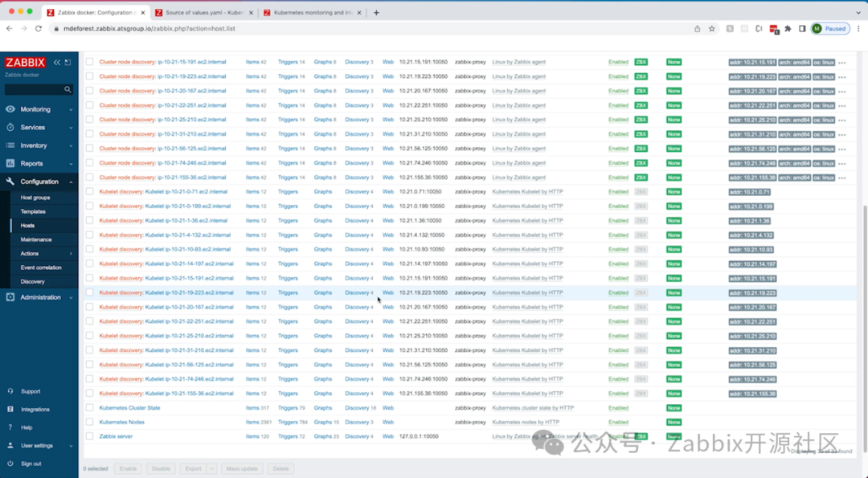Open a new browser tab with plus
This screenshot has height=478, width=868.
click(376, 12)
